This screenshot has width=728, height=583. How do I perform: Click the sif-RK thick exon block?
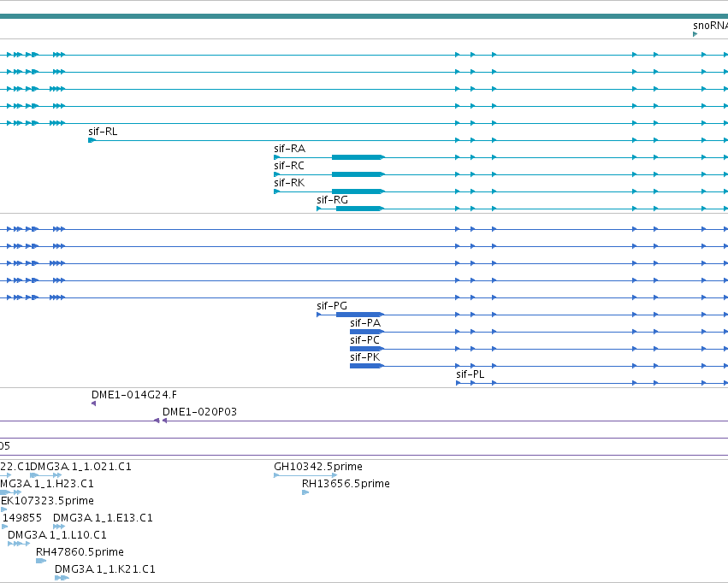(357, 191)
